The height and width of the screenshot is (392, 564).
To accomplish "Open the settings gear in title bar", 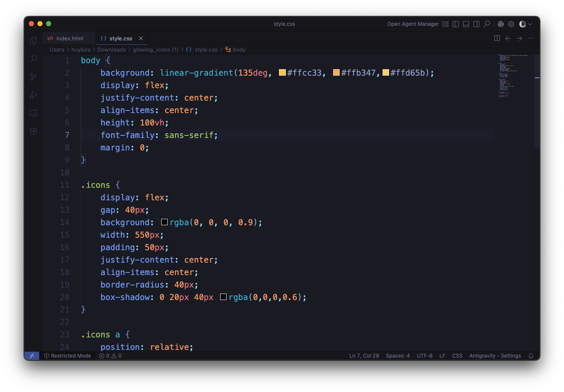I will [511, 24].
